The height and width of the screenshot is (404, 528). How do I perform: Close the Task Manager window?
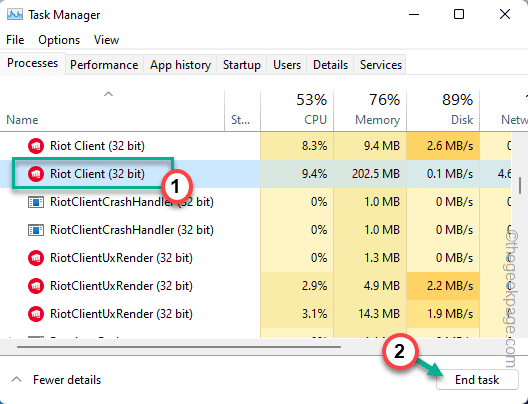(x=505, y=14)
